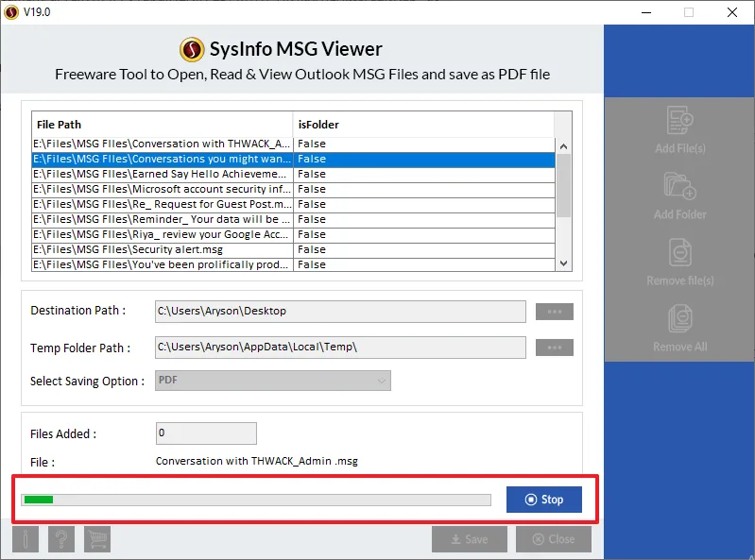The image size is (755, 560).
Task: Sort by the File Path column header
Action: pos(162,125)
